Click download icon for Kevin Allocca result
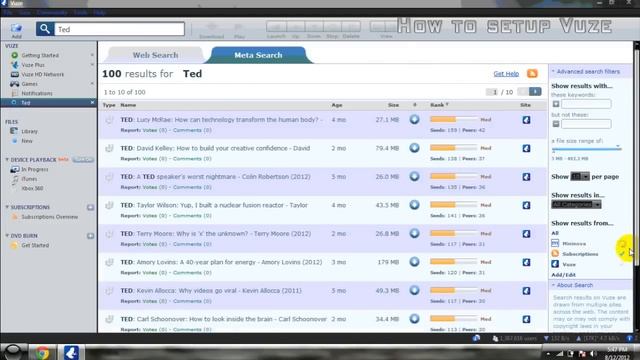640x360 pixels. (x=414, y=290)
